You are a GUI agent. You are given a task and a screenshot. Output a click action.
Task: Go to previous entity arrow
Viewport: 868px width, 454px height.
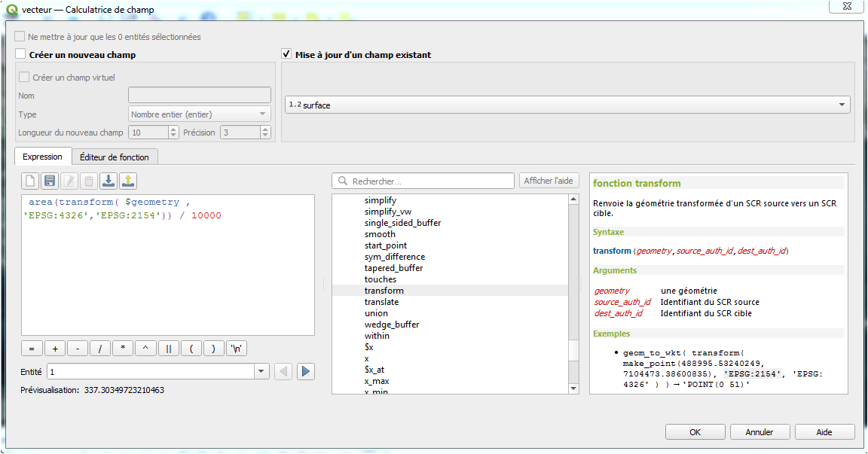coord(283,372)
